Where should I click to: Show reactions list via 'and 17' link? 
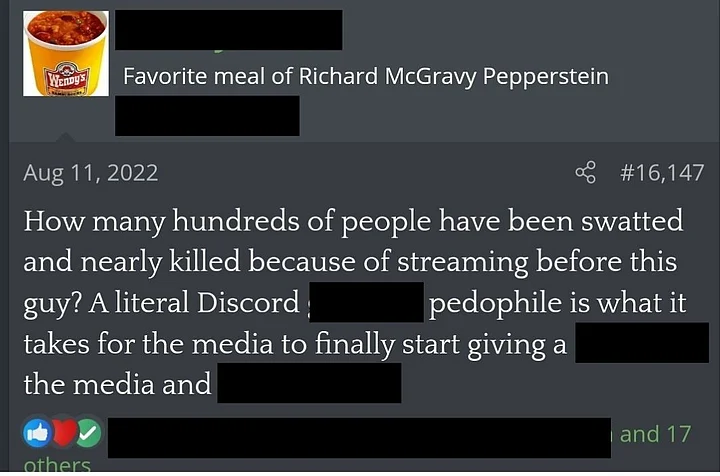655,434
